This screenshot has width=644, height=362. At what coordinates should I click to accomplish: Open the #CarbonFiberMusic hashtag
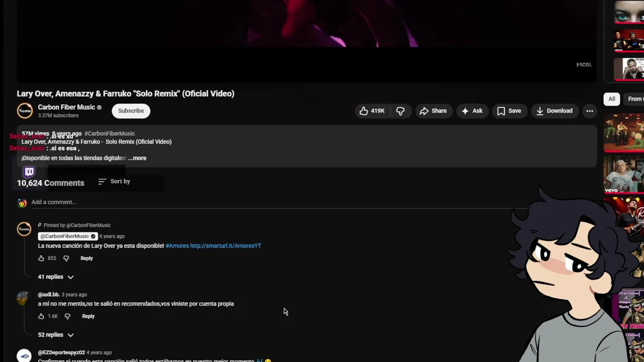point(110,134)
